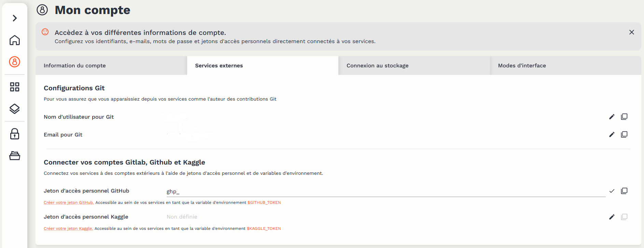The height and width of the screenshot is (248, 644).
Task: Go to the Home page icon
Action: [15, 40]
